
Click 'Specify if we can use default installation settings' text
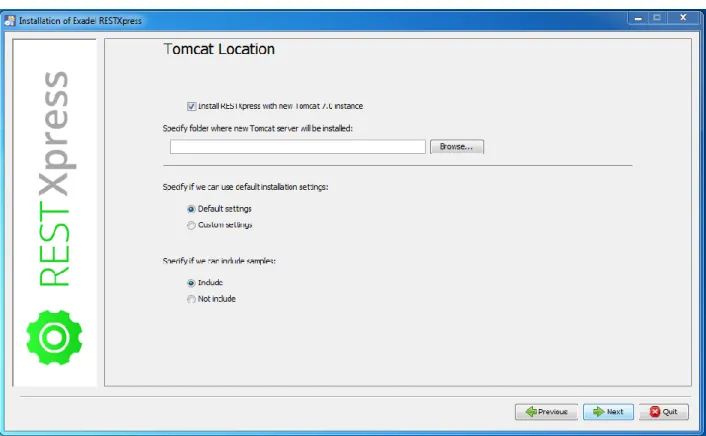(x=245, y=187)
